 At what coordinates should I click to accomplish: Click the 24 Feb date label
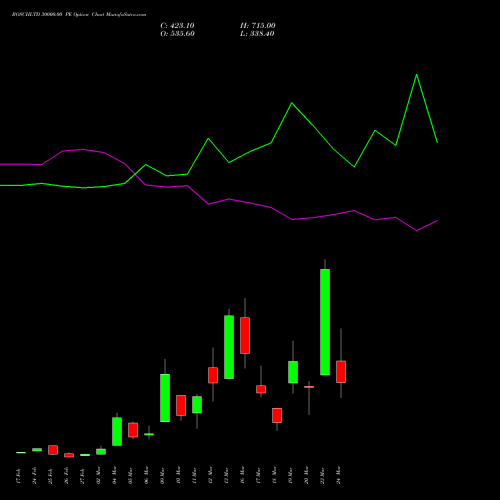(34, 476)
